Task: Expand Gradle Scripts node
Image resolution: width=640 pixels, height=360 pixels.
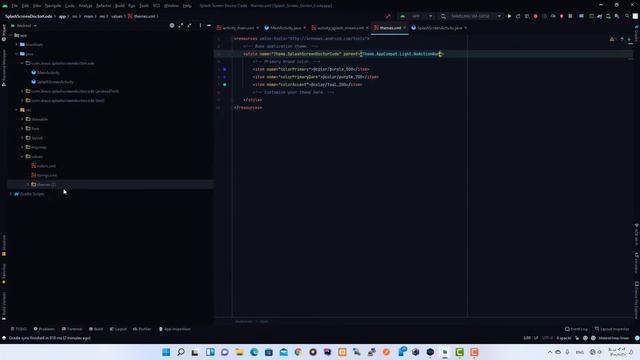Action: tap(11, 194)
